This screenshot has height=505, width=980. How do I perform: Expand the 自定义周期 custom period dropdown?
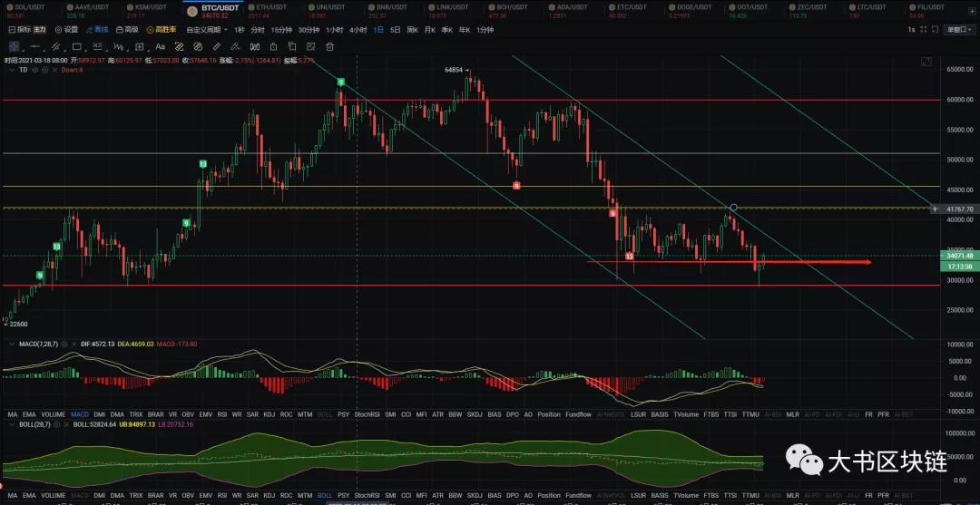[x=207, y=29]
